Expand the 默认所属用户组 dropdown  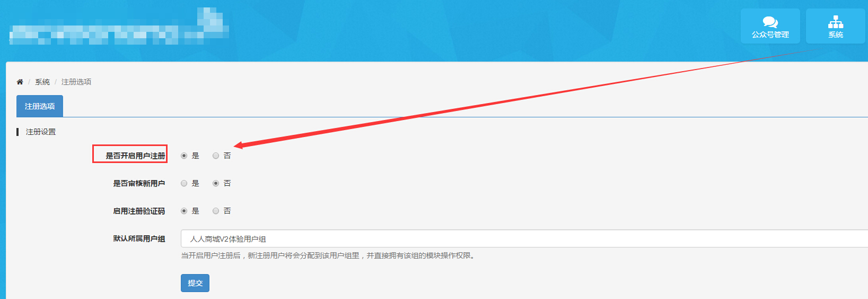pos(524,239)
